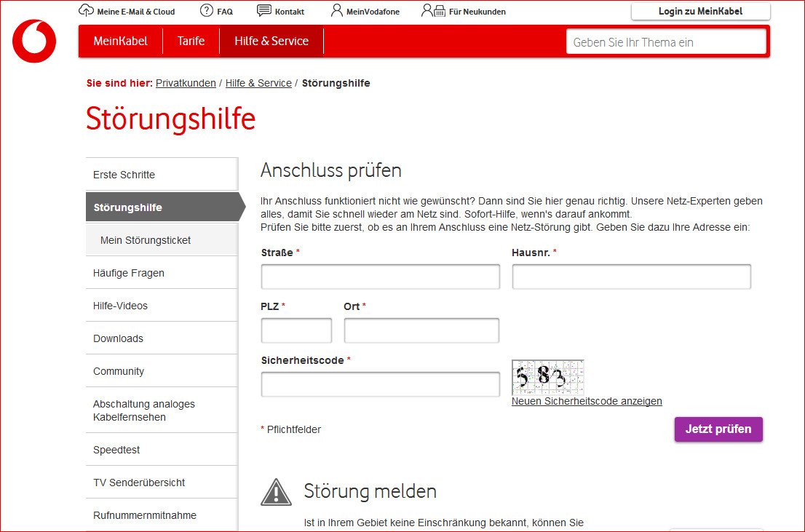Go to MeinVodafone
805x532 pixels.
[373, 12]
